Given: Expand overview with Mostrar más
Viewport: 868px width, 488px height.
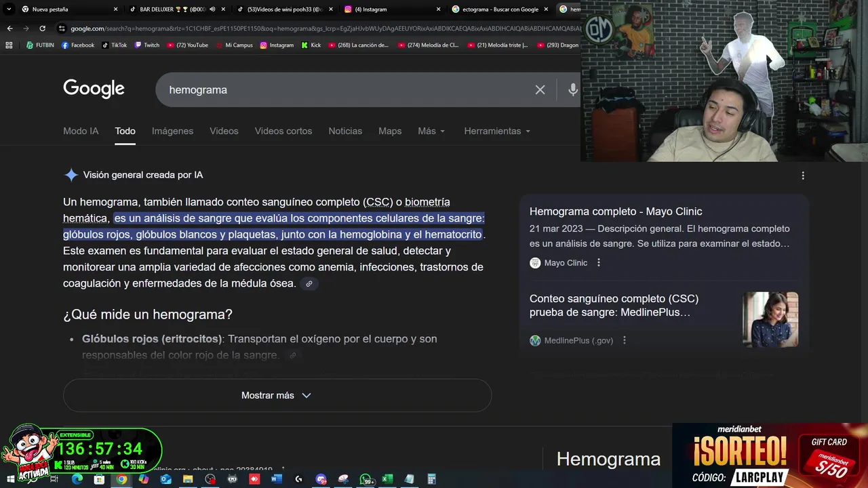Looking at the screenshot, I should pos(277,395).
